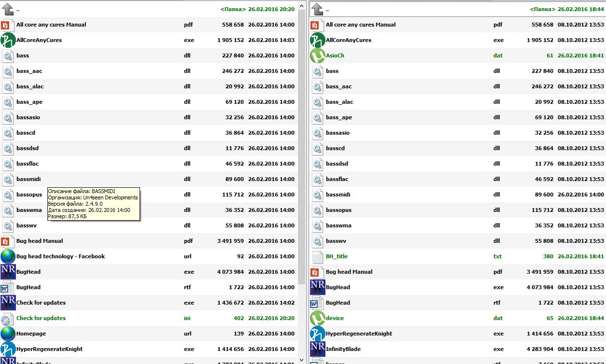Click the parent folder up-arrow icon in right panel
This screenshot has width=606, height=364.
(x=317, y=9)
